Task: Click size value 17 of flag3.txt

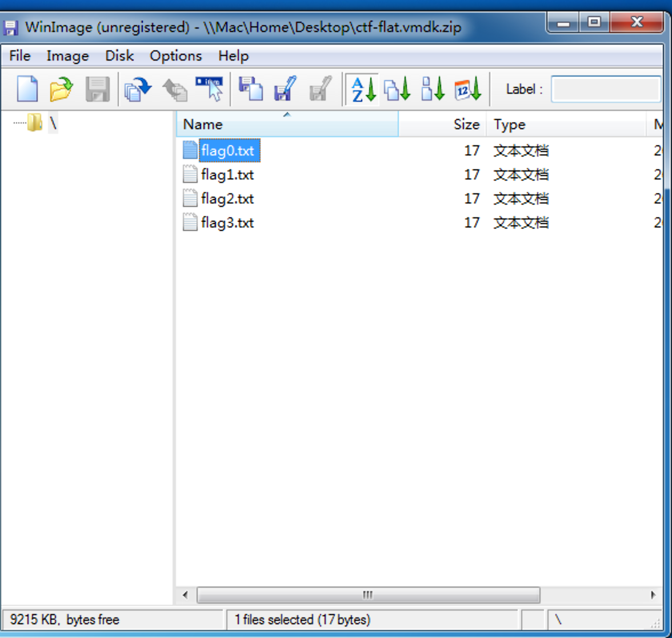Action: (x=472, y=222)
